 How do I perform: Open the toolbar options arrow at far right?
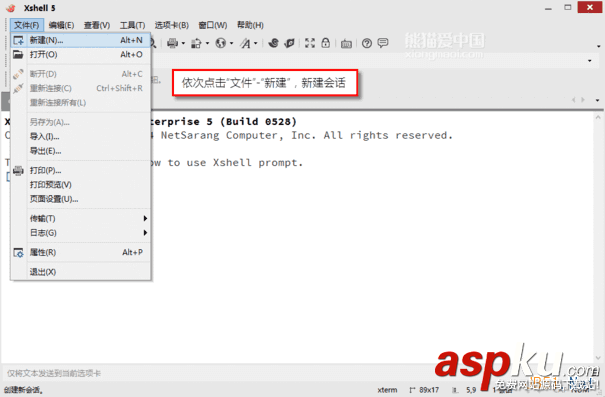(598, 46)
